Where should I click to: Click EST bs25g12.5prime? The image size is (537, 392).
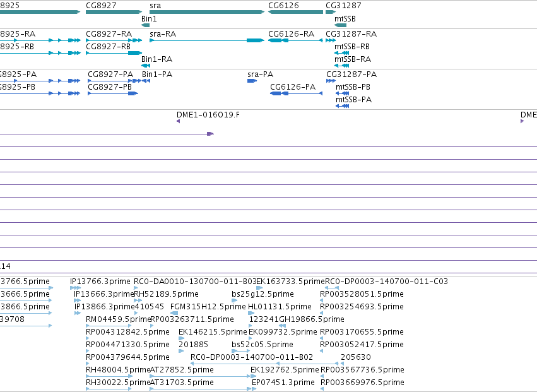[263, 294]
